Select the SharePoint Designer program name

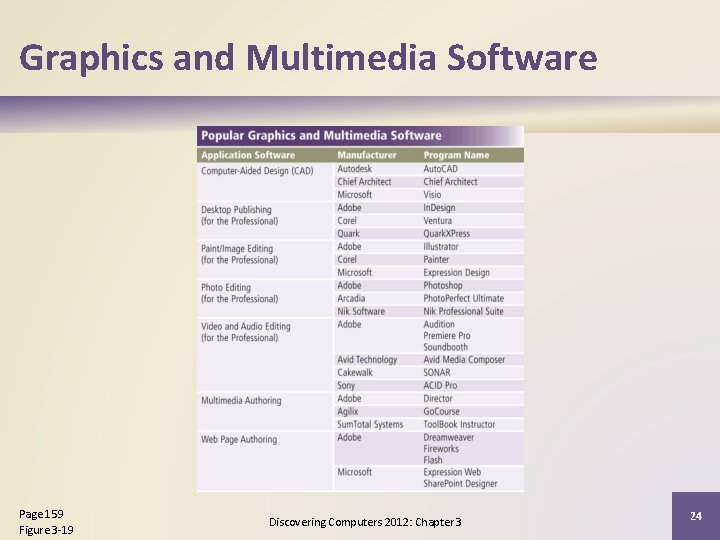(x=461, y=484)
